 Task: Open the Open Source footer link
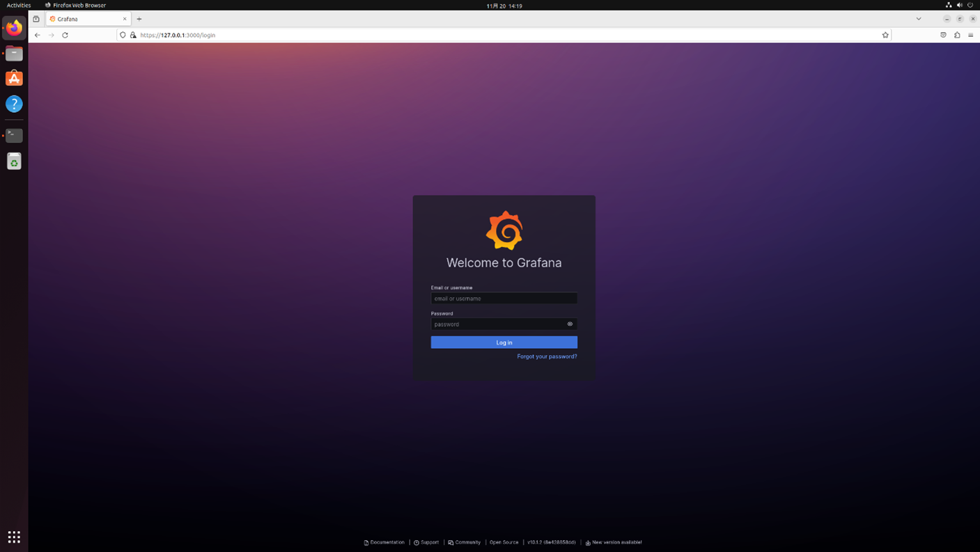pyautogui.click(x=504, y=542)
